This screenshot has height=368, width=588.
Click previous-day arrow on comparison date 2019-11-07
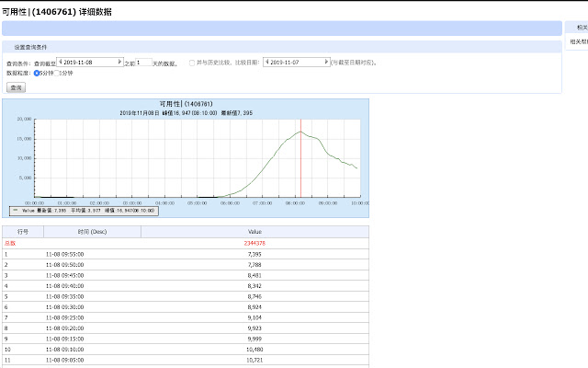click(x=267, y=62)
